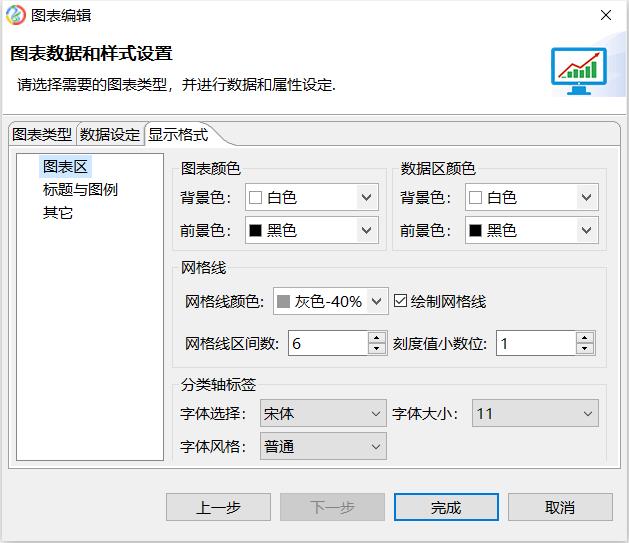The image size is (629, 543).
Task: Click the 完成 button
Action: click(446, 507)
